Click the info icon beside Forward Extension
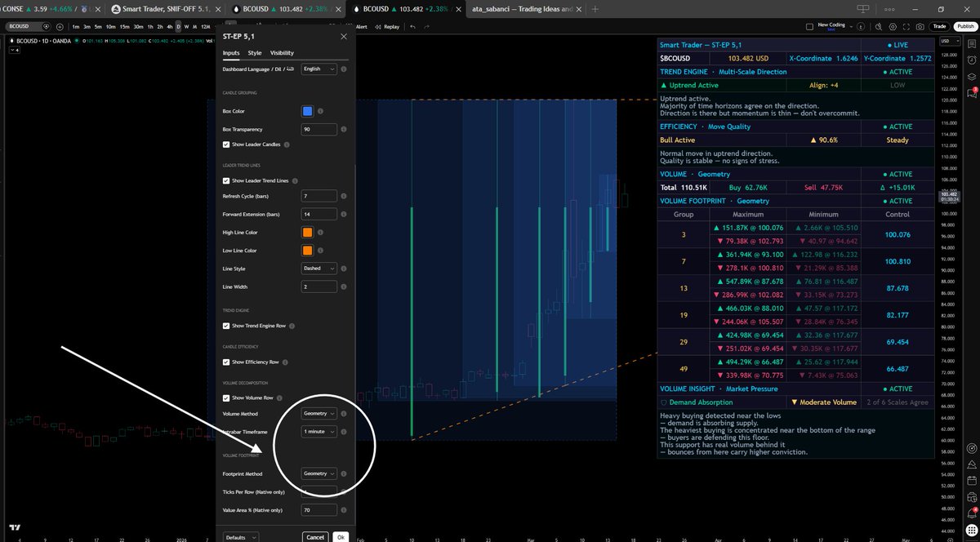The width and height of the screenshot is (980, 542). 343,214
